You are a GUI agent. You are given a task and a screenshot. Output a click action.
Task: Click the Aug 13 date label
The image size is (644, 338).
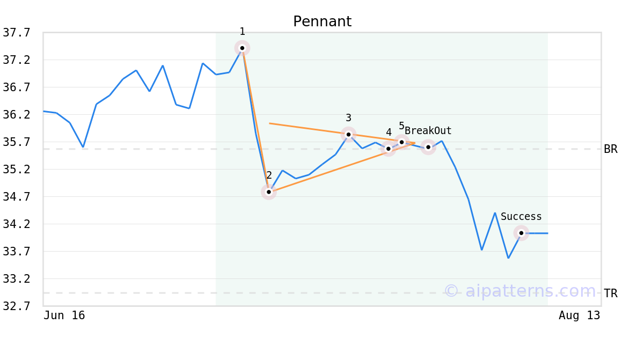[580, 315]
